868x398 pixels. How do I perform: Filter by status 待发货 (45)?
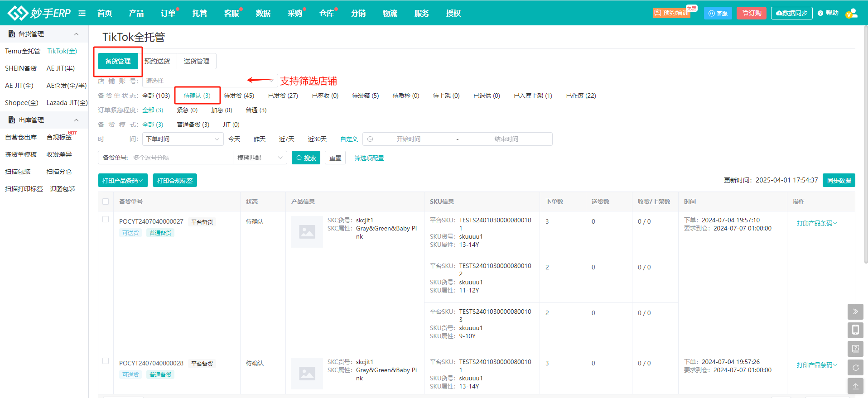coord(239,96)
